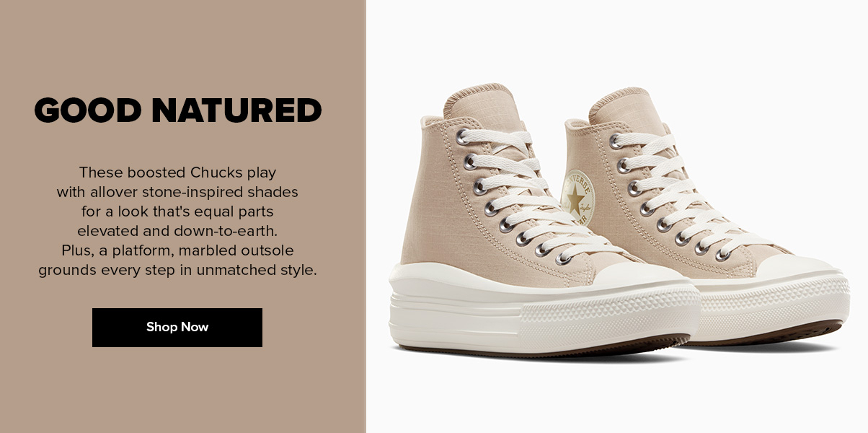Pick the tan background color panel
The image size is (868, 433).
182,216
